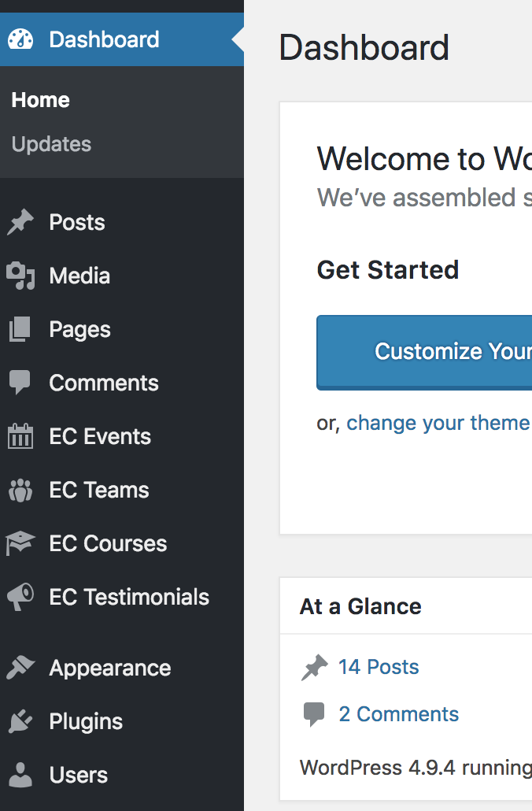This screenshot has width=532, height=811.
Task: Open Media via its camera-music icon
Action: pyautogui.click(x=20, y=276)
